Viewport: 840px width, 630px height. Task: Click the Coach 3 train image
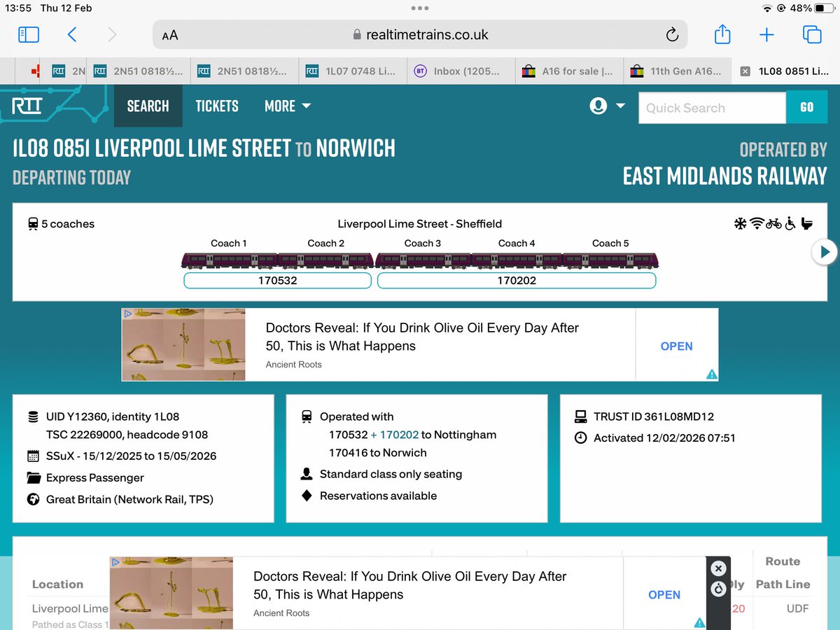[x=423, y=261]
